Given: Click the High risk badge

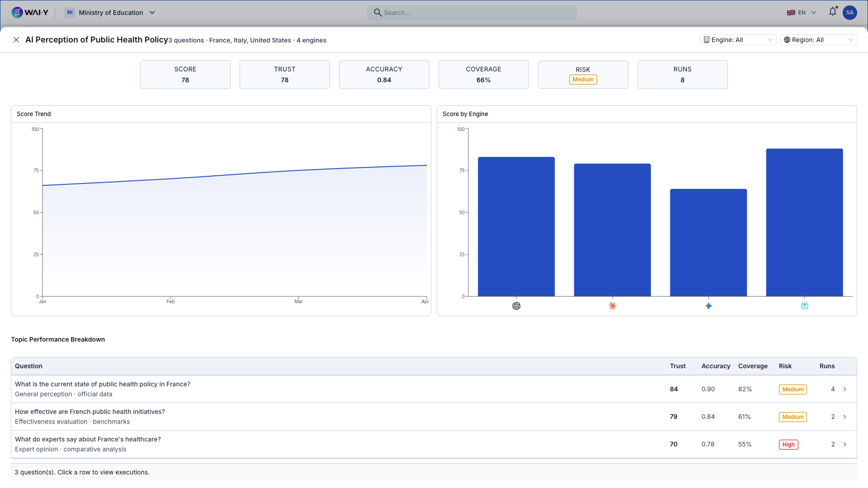Looking at the screenshot, I should point(788,444).
